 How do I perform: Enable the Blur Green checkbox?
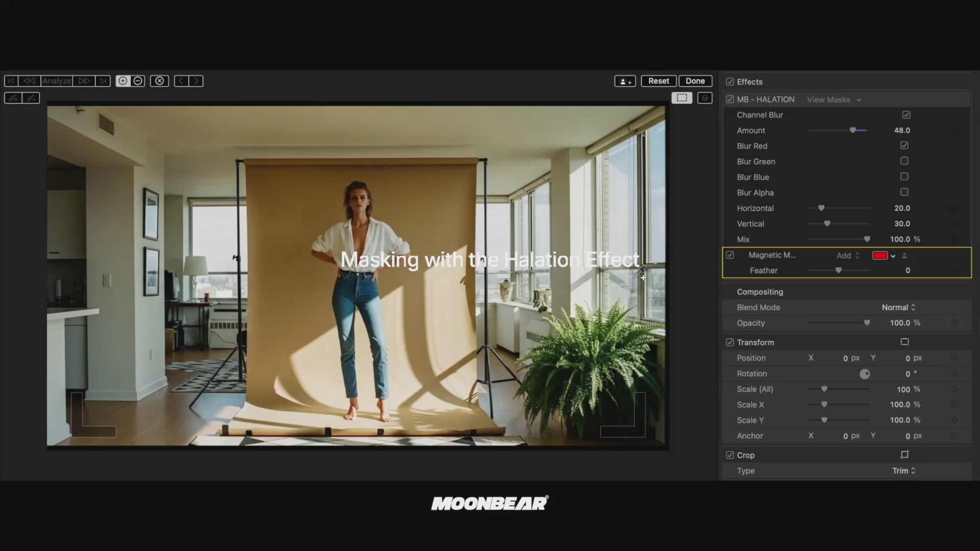tap(904, 161)
